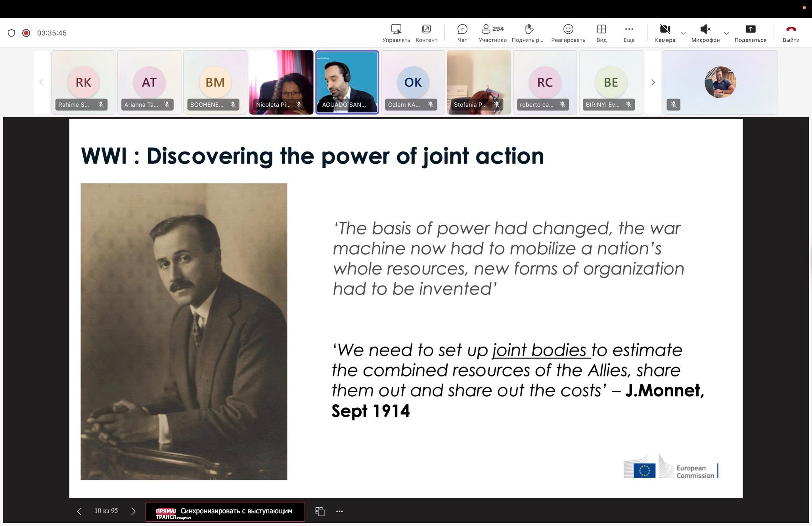Select Ozlem KA... participant tile

413,82
